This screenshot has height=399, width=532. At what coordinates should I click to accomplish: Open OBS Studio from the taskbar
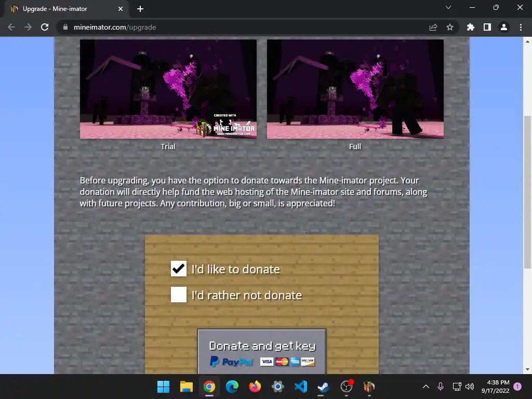click(x=347, y=387)
